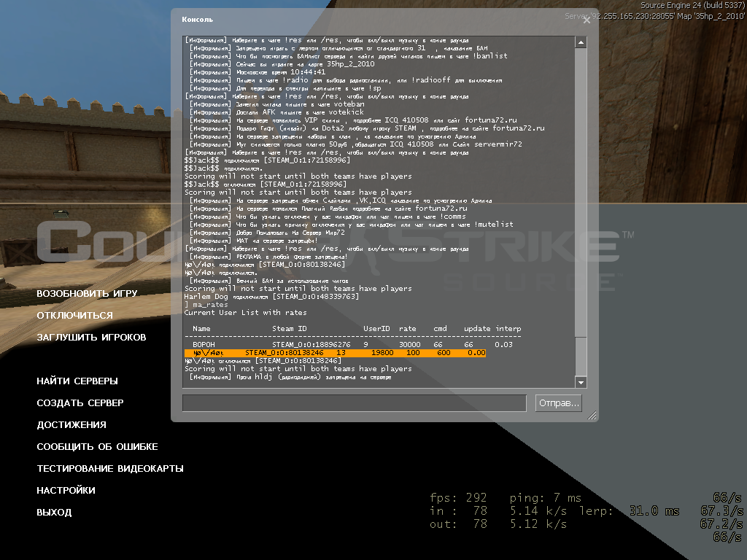Screen dimensions: 747x560
Task: Click the console window resize grip
Action: click(x=592, y=415)
